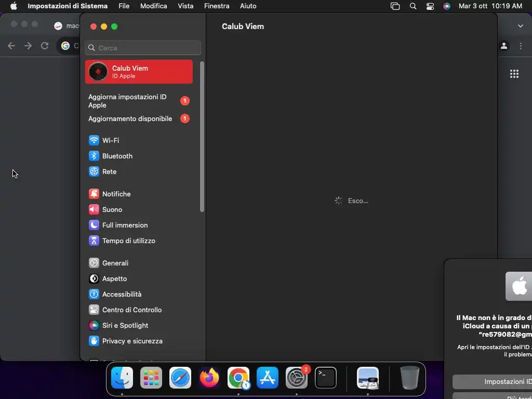Switch to Chrome from the Dock
Image resolution: width=532 pixels, height=399 pixels.
tap(238, 378)
